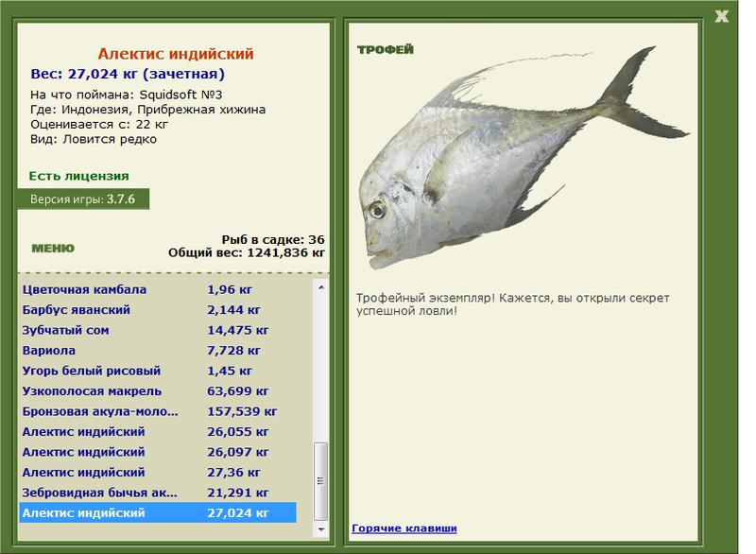Click the Версия игры 3.7.6 badge
This screenshot has height=554, width=756.
[x=83, y=199]
